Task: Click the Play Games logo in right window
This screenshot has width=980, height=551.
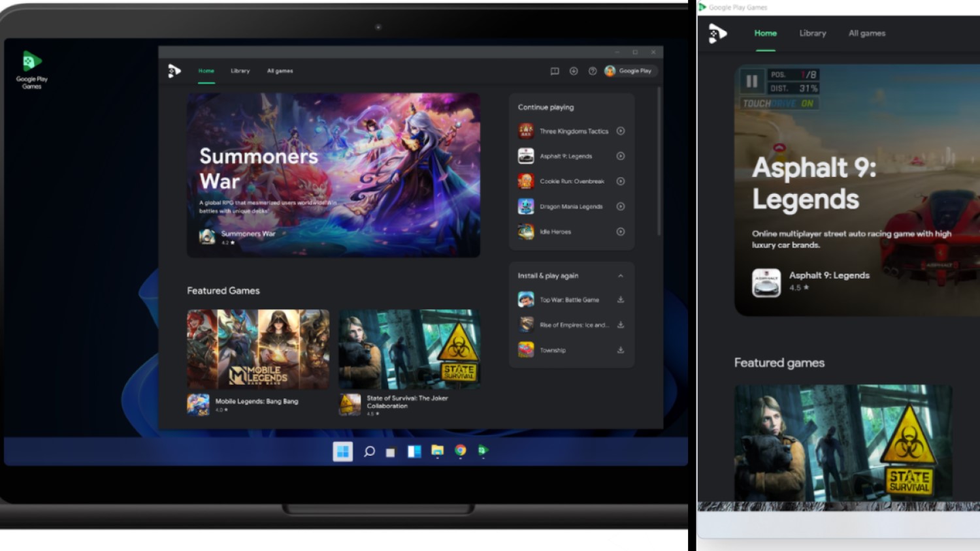Action: [x=717, y=33]
